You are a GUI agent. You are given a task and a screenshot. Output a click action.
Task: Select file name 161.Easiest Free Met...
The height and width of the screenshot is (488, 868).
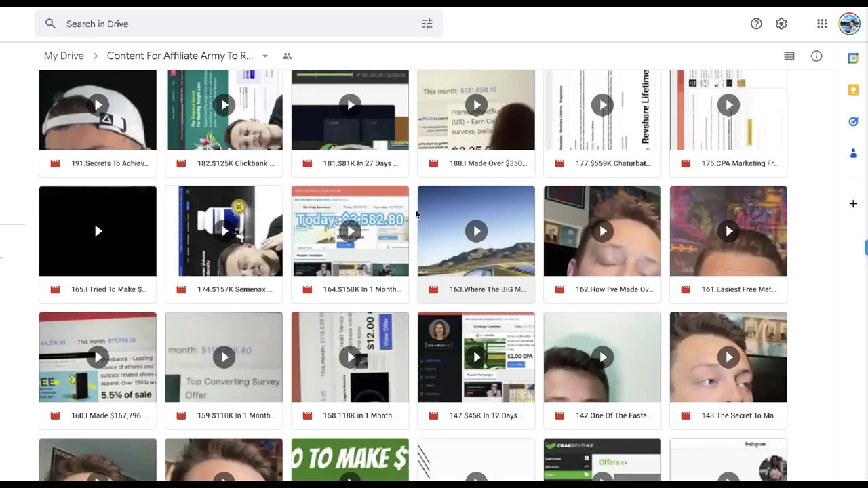[x=739, y=289]
